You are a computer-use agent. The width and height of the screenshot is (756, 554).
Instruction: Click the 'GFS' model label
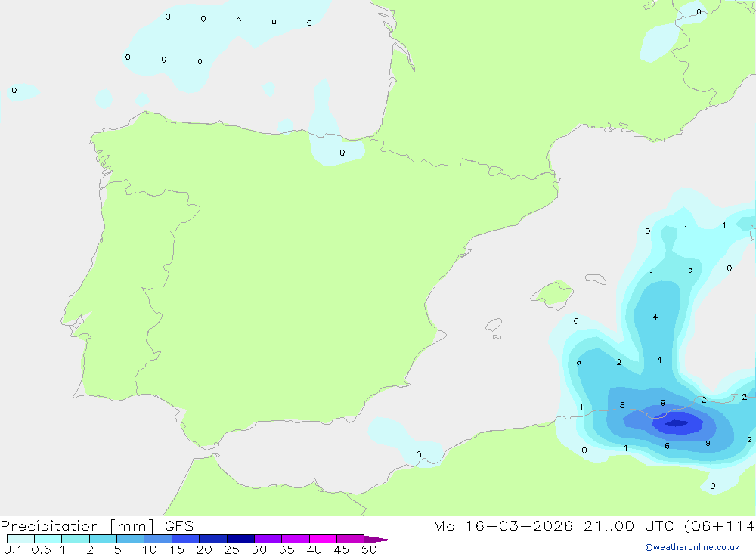[x=179, y=526]
